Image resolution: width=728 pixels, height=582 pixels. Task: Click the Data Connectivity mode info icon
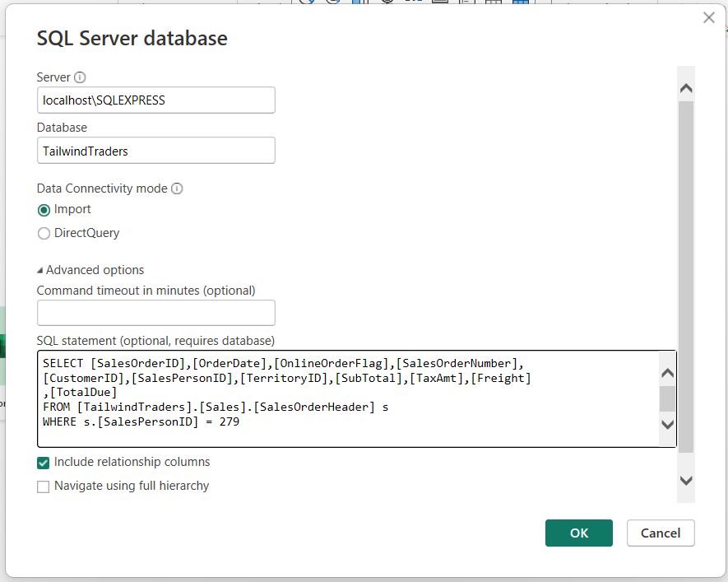click(177, 189)
